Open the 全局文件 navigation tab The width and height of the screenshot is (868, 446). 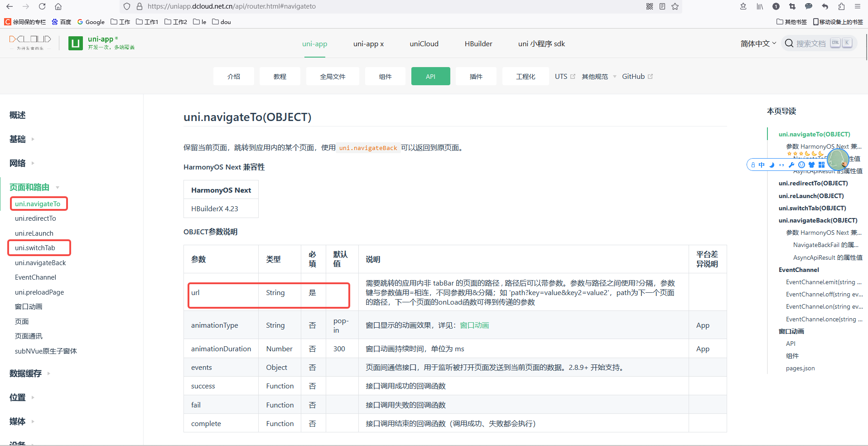pos(333,76)
